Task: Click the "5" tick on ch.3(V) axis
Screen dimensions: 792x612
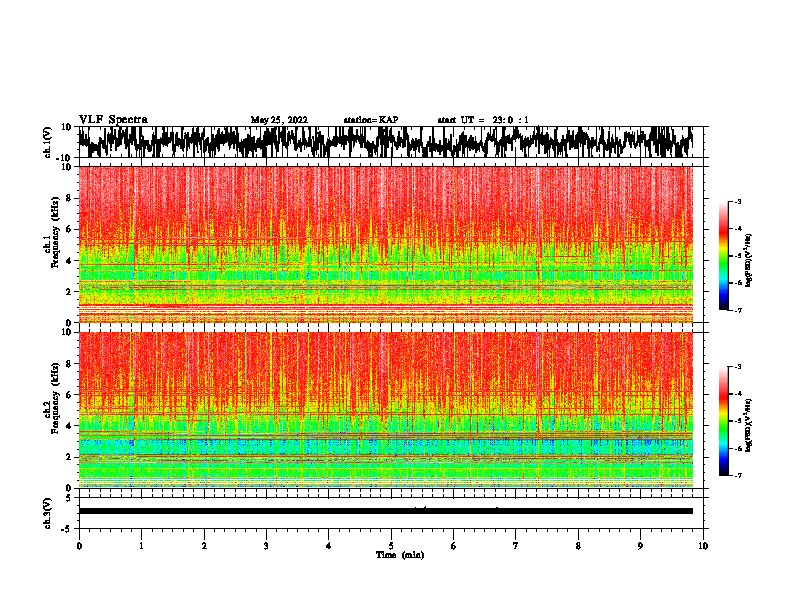Action: pos(70,498)
